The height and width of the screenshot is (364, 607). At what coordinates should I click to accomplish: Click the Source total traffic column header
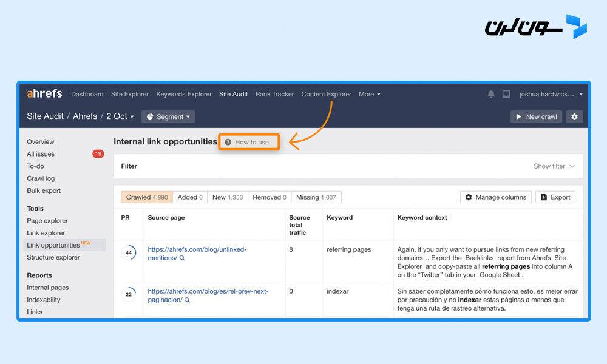click(x=299, y=224)
